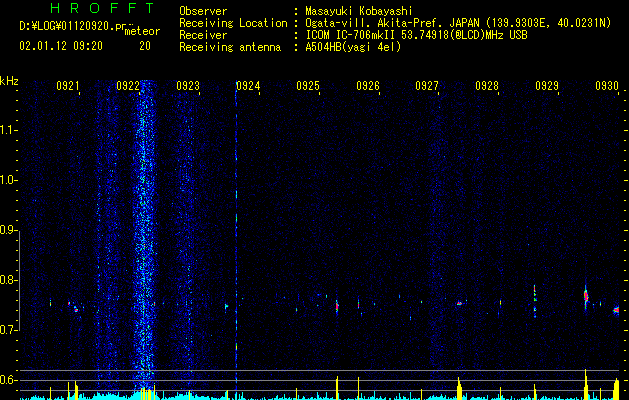The image size is (629, 400).
Task: Click the observer name Masayuki Kobayashi
Action: 359,11
